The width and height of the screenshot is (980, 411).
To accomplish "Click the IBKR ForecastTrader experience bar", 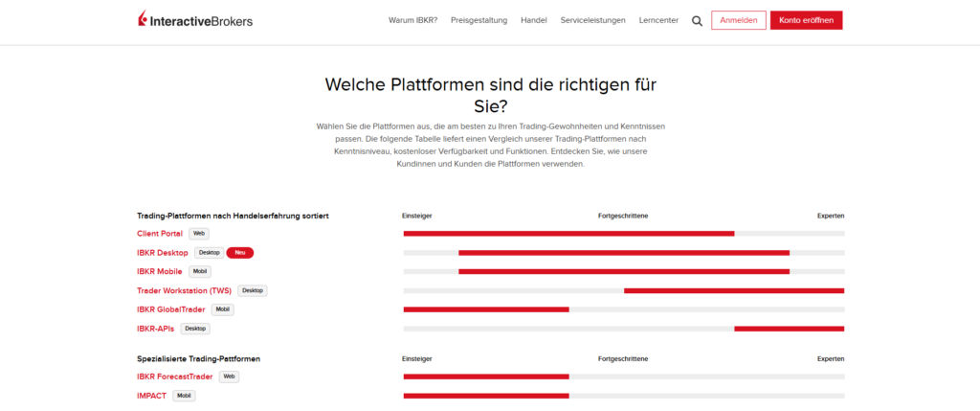I will click(x=624, y=377).
